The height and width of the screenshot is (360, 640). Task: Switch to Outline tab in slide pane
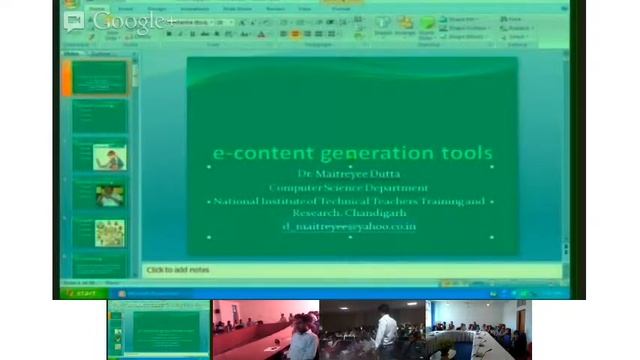100,53
